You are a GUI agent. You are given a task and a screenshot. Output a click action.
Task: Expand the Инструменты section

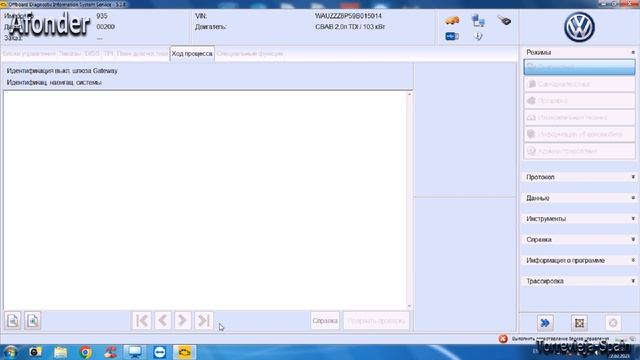point(633,219)
